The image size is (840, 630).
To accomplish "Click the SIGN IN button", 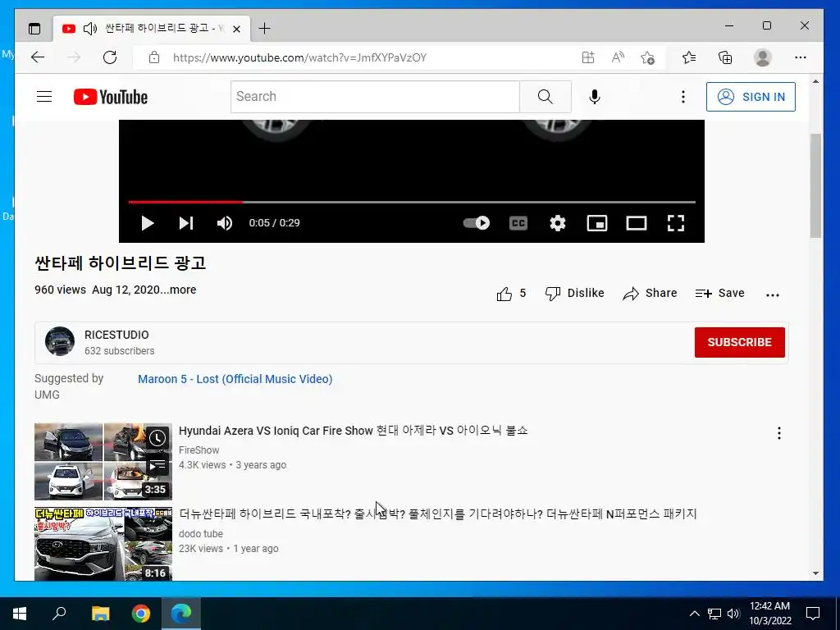I will [x=751, y=97].
